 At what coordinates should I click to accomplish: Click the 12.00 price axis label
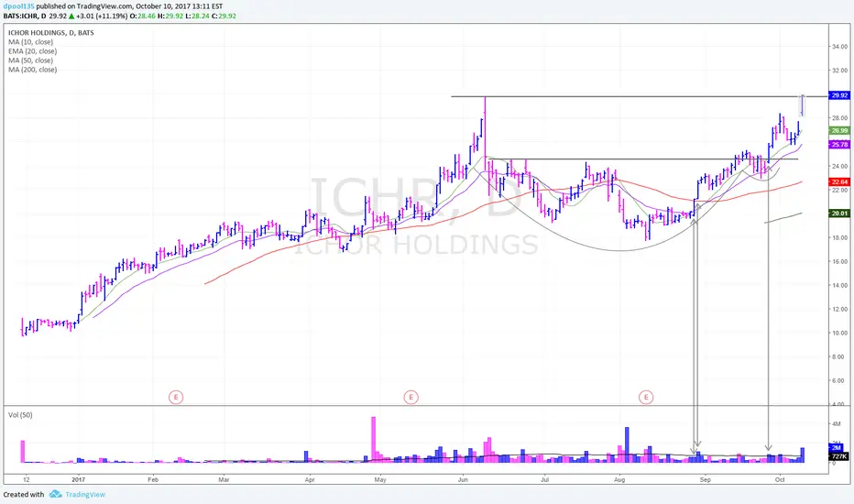(839, 310)
